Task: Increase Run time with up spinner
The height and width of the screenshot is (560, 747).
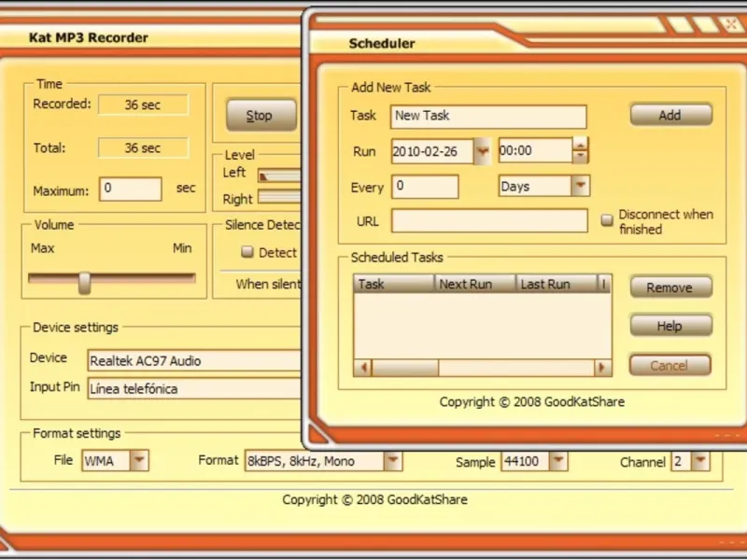Action: tap(580, 144)
